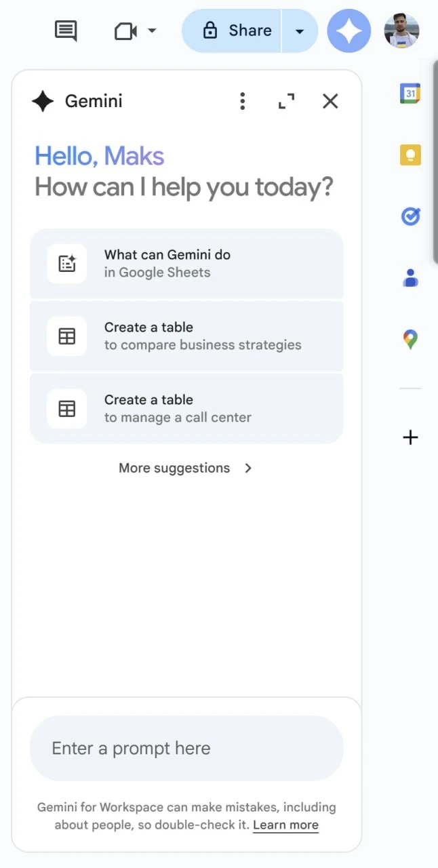Screen dimensions: 438x868
Task: Expand More suggestions
Action: click(186, 468)
